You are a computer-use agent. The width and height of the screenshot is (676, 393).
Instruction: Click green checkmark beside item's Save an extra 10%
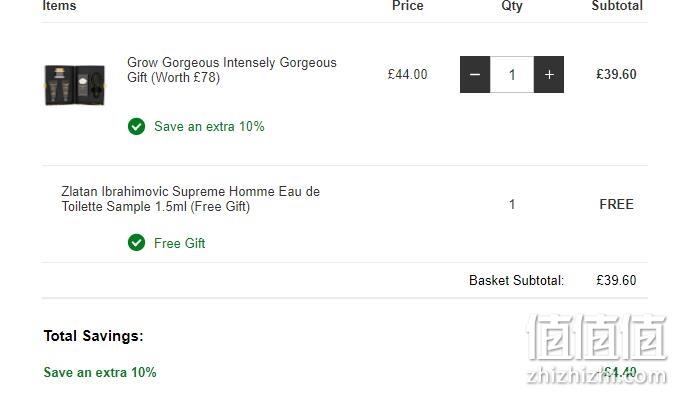[136, 126]
